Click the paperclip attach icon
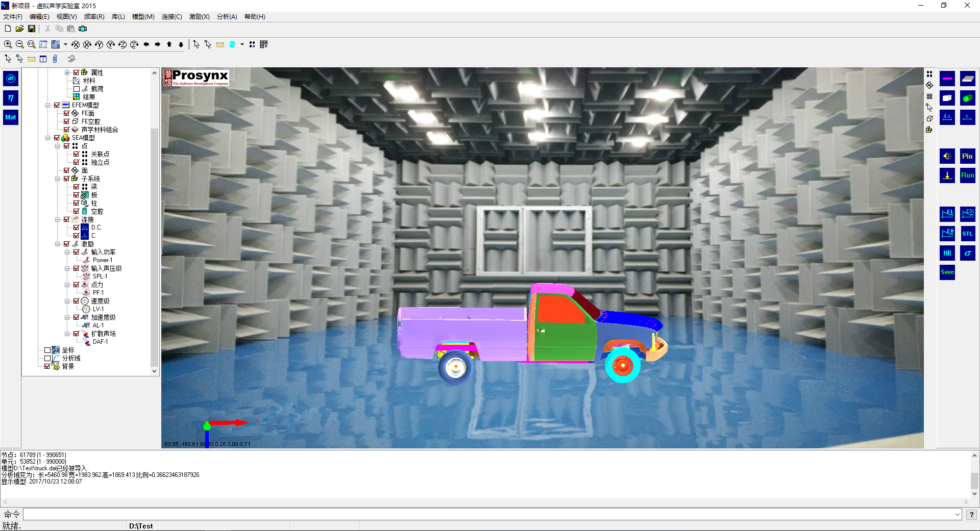The height and width of the screenshot is (531, 980). (x=55, y=59)
